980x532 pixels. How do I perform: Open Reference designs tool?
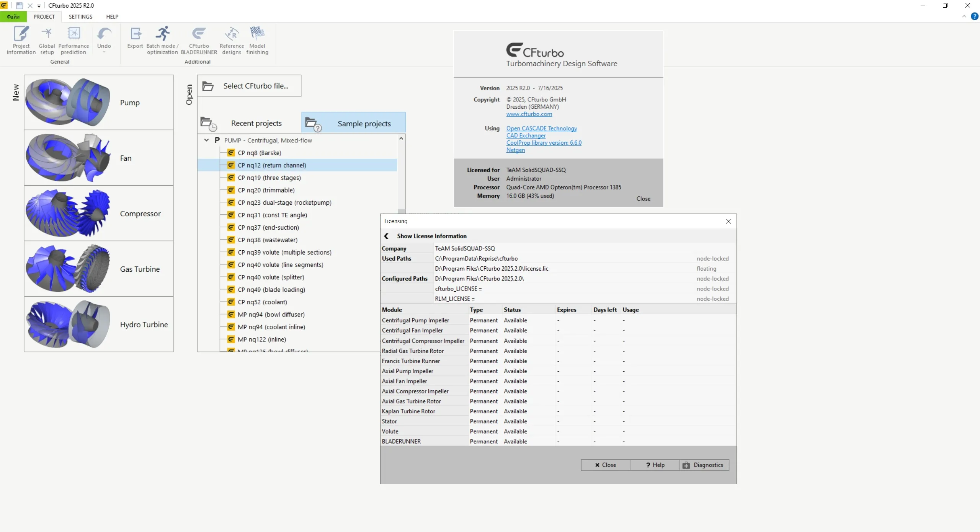[x=232, y=41]
